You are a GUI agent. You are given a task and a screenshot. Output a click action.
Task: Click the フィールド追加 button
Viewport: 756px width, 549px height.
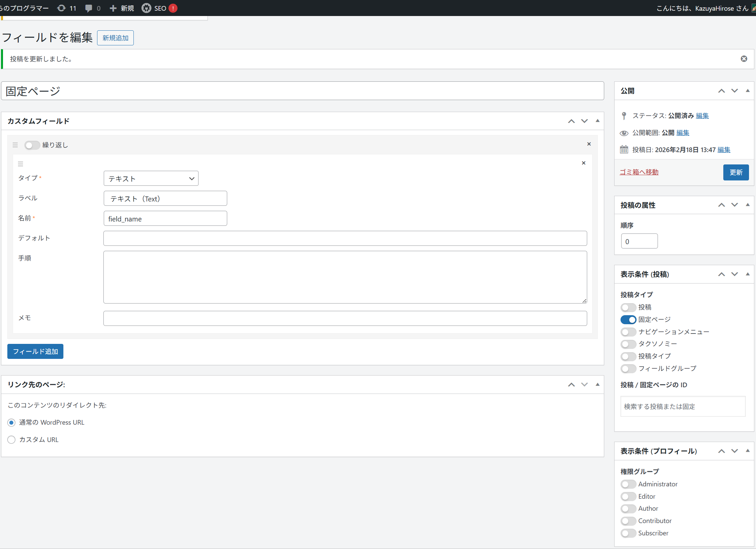pos(35,351)
